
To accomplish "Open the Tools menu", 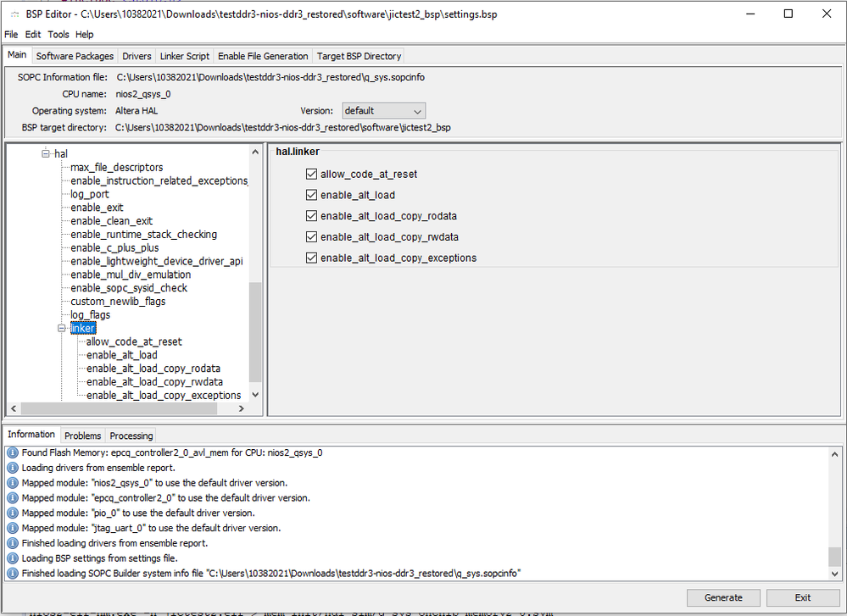I will (x=59, y=35).
